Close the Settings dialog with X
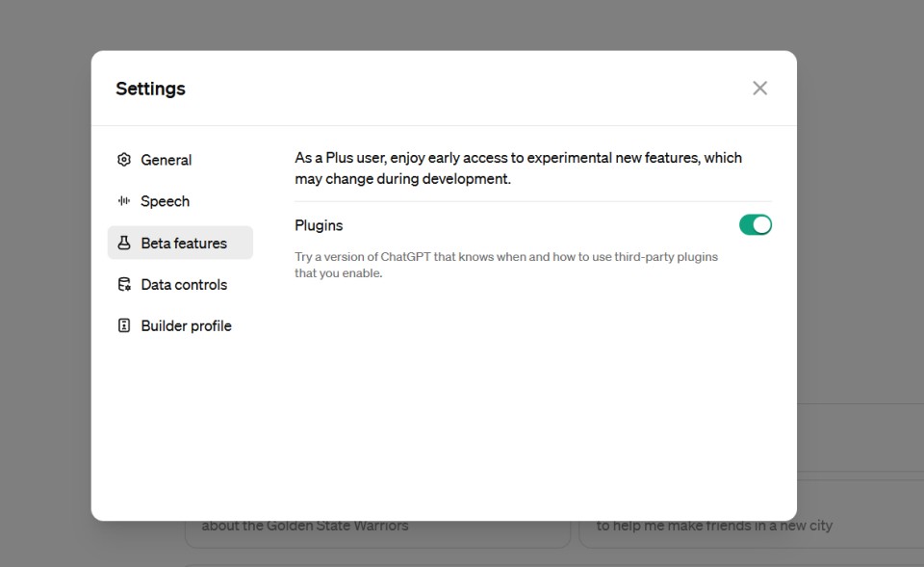Image resolution: width=924 pixels, height=567 pixels. [759, 89]
